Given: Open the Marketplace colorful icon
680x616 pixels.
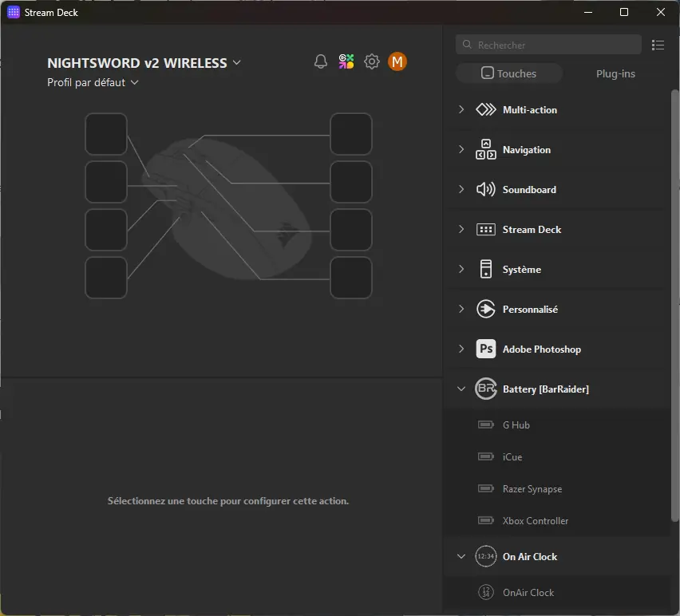Looking at the screenshot, I should click(x=346, y=61).
